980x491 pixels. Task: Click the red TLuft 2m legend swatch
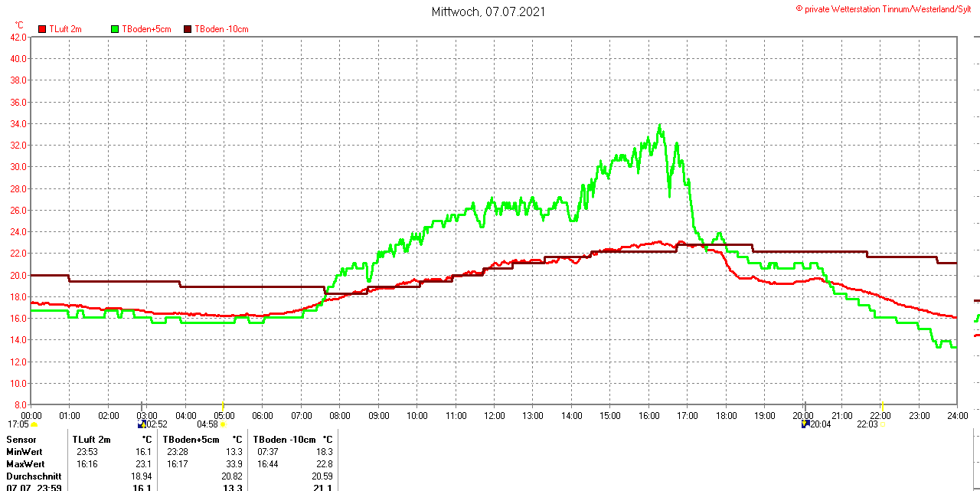click(42, 29)
